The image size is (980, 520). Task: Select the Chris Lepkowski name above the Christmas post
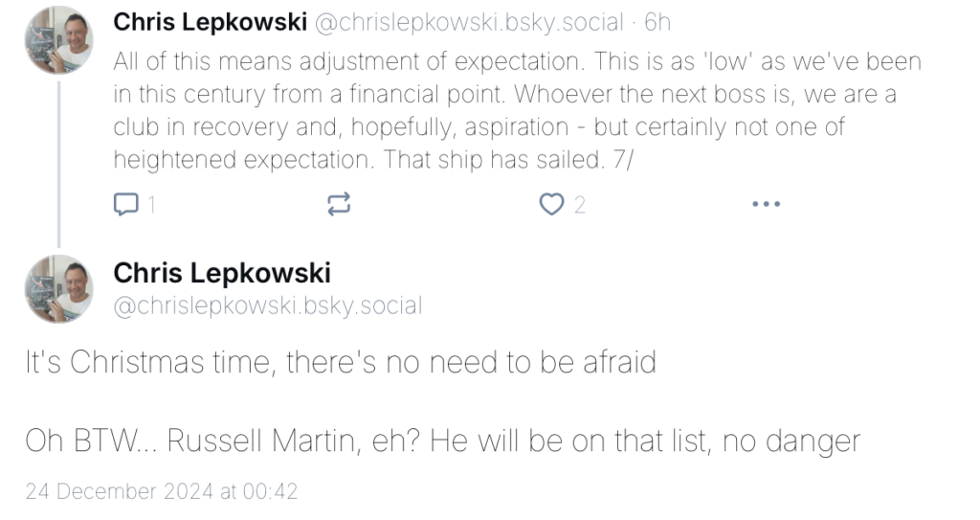click(222, 273)
